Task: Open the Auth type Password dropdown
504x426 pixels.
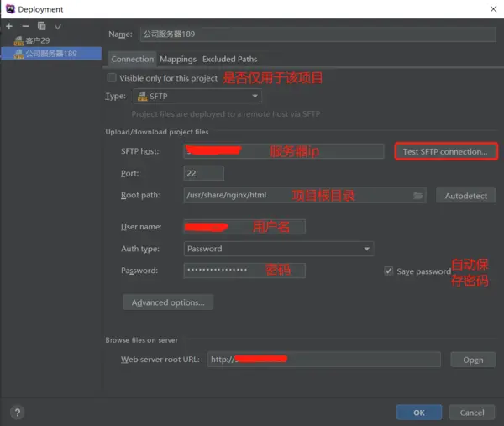Action: 279,249
